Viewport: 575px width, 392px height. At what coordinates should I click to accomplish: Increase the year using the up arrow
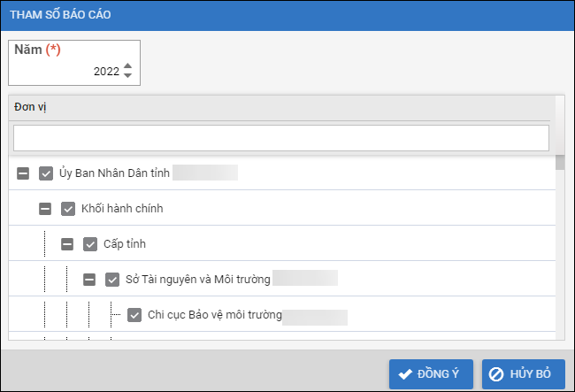(128, 66)
